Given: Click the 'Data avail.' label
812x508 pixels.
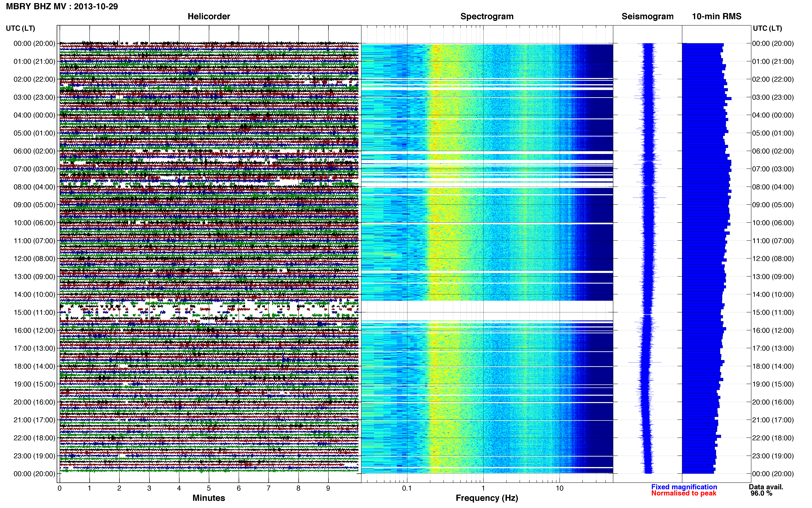Looking at the screenshot, I should 766,487.
